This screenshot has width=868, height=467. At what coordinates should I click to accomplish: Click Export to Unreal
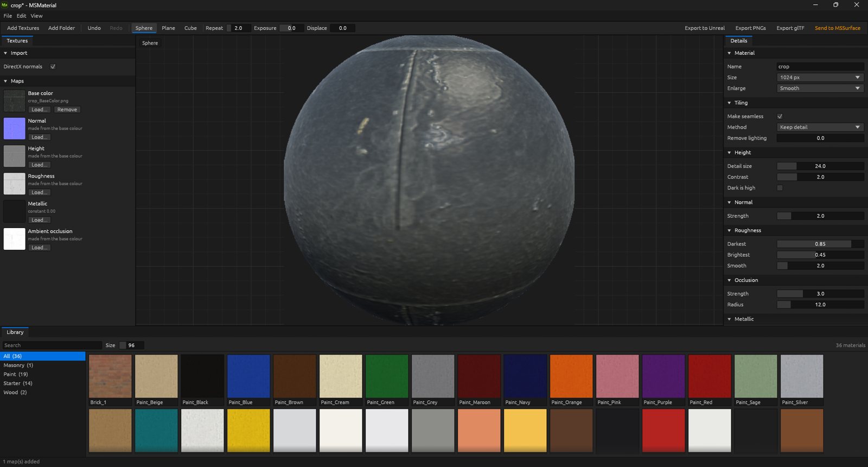704,28
